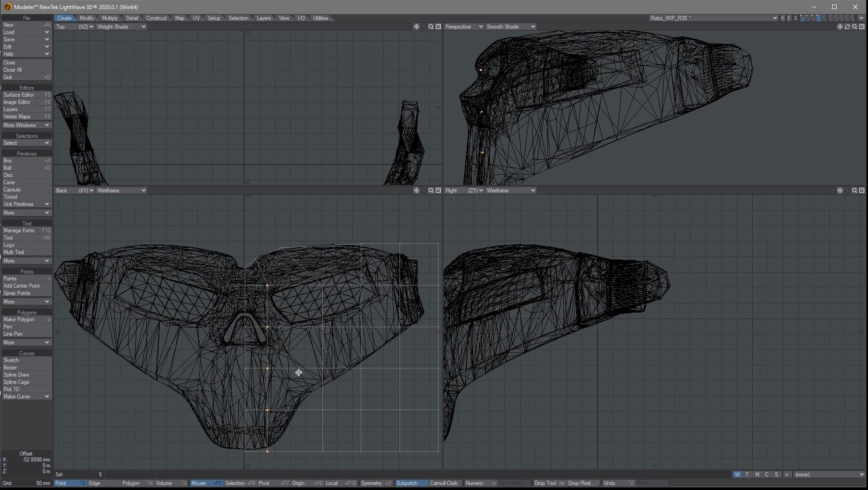Pan the Back viewport with move icon
868x490 pixels.
click(416, 191)
